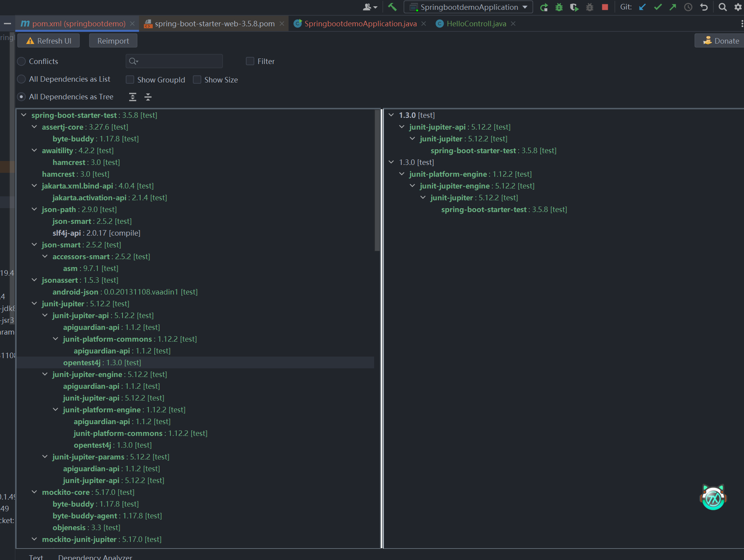Image resolution: width=744 pixels, height=560 pixels.
Task: Open Git history clock icon
Action: [688, 7]
